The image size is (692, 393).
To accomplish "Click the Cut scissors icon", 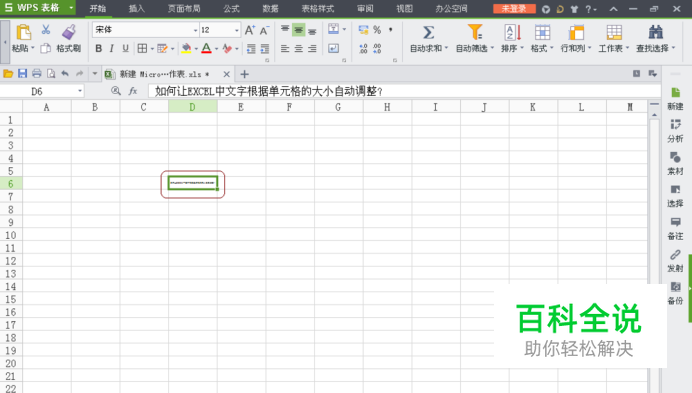I will [x=45, y=30].
